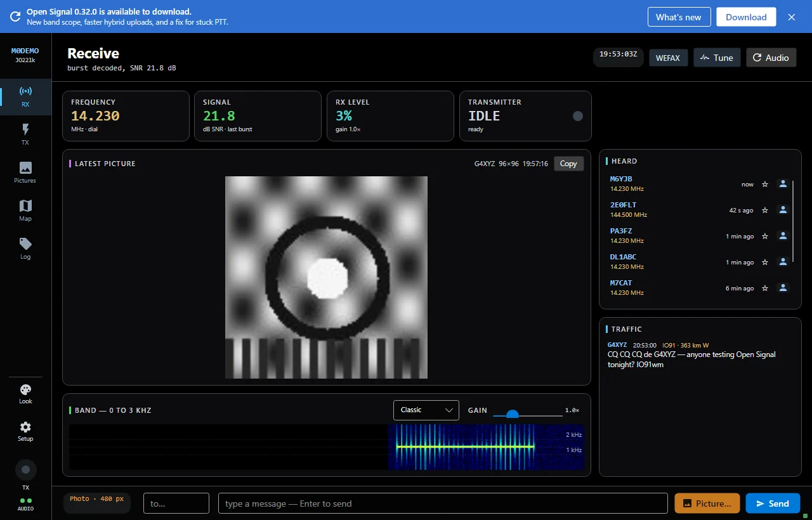Click the 3% RX level value
This screenshot has height=520, width=812.
344,116
